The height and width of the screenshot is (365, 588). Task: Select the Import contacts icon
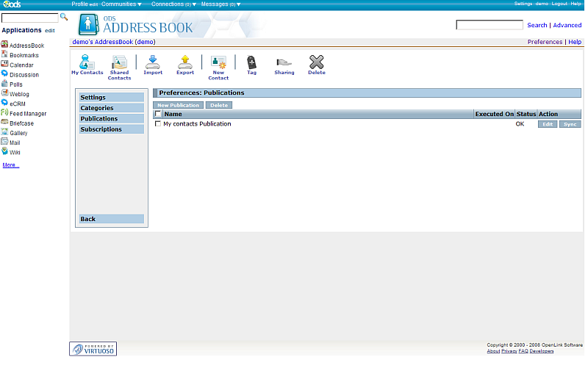pyautogui.click(x=153, y=62)
